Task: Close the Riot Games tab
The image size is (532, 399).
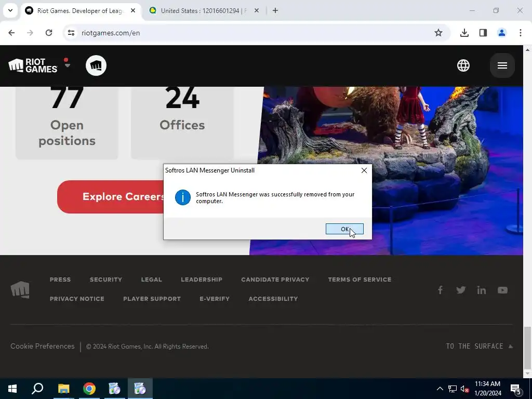Action: [x=133, y=10]
